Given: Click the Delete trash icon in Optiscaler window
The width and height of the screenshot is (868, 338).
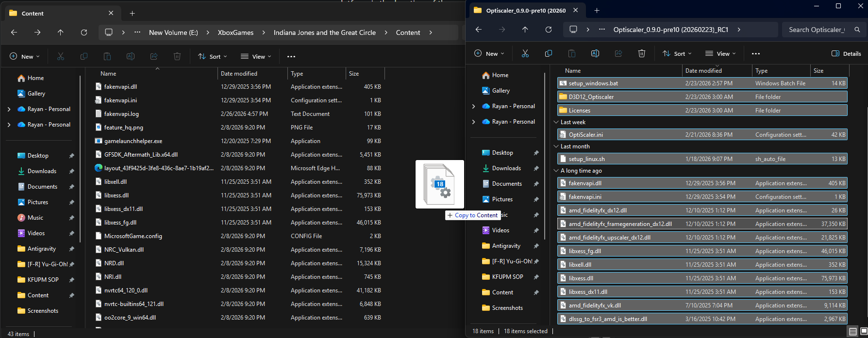Looking at the screenshot, I should pos(641,54).
